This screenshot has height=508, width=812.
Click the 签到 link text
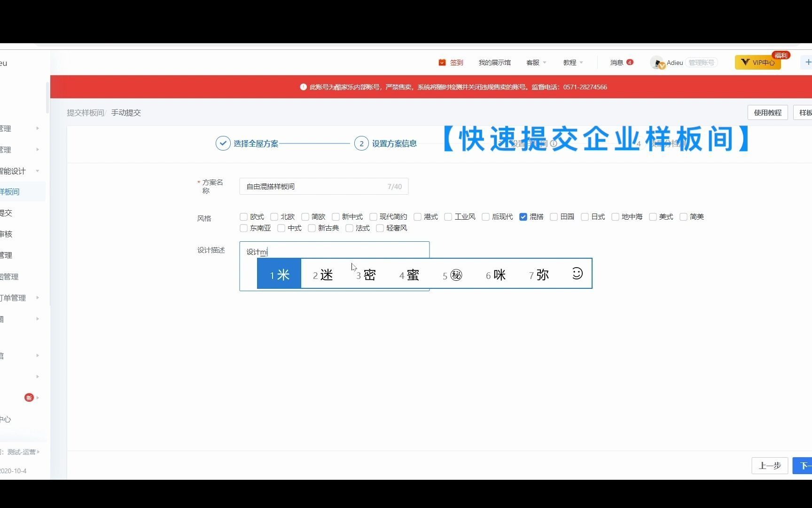pos(457,63)
